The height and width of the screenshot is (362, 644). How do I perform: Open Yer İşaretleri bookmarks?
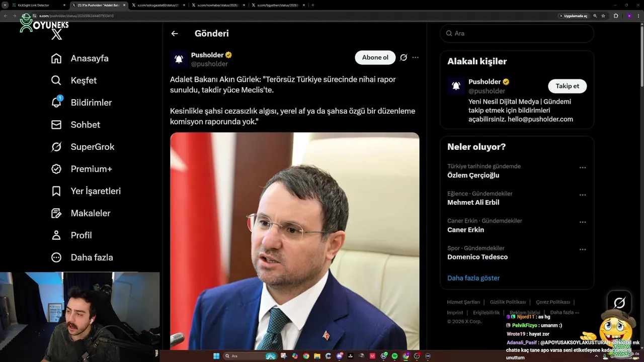pyautogui.click(x=86, y=191)
